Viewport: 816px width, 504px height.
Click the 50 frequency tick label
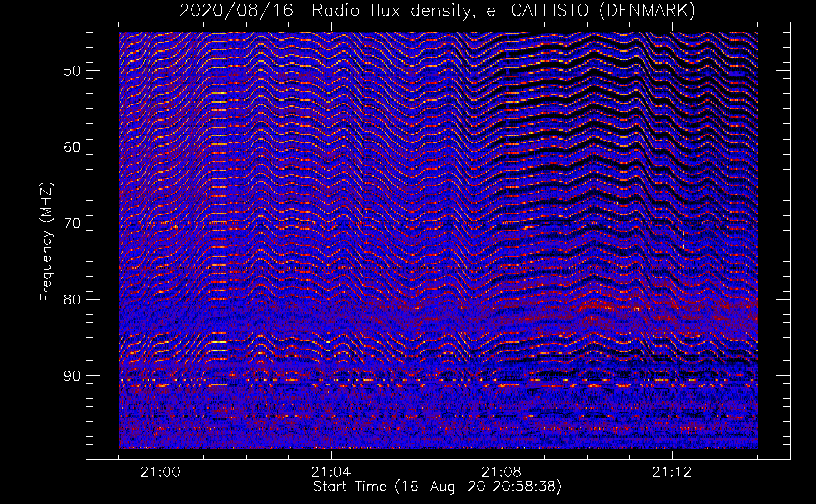72,71
